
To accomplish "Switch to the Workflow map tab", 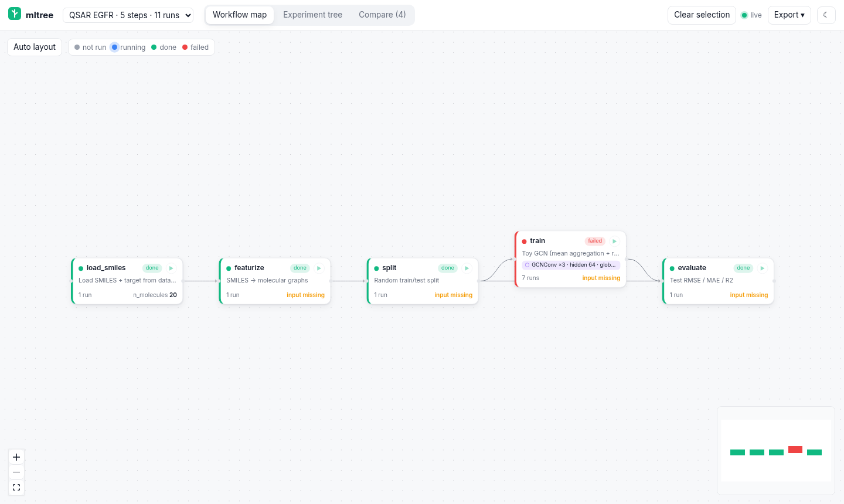I will 240,15.
